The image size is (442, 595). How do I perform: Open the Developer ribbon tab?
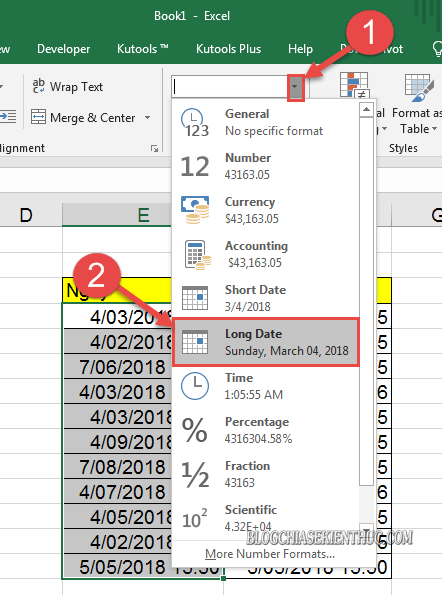point(63,49)
